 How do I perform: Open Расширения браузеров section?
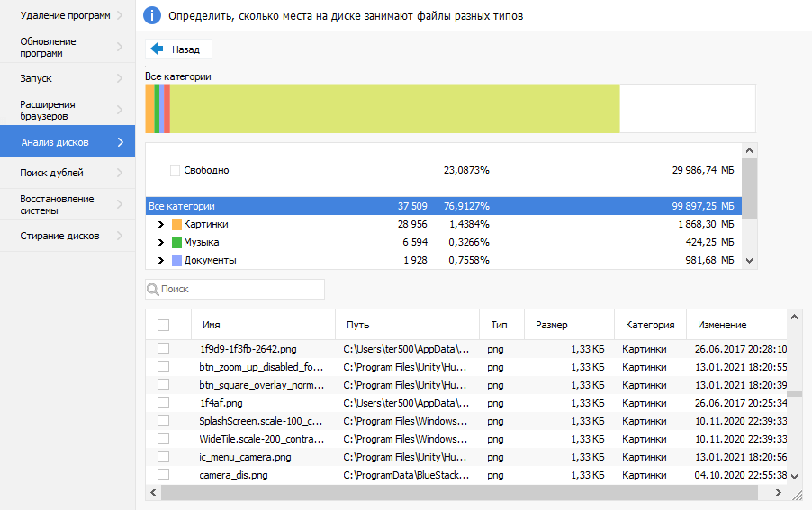click(x=68, y=110)
